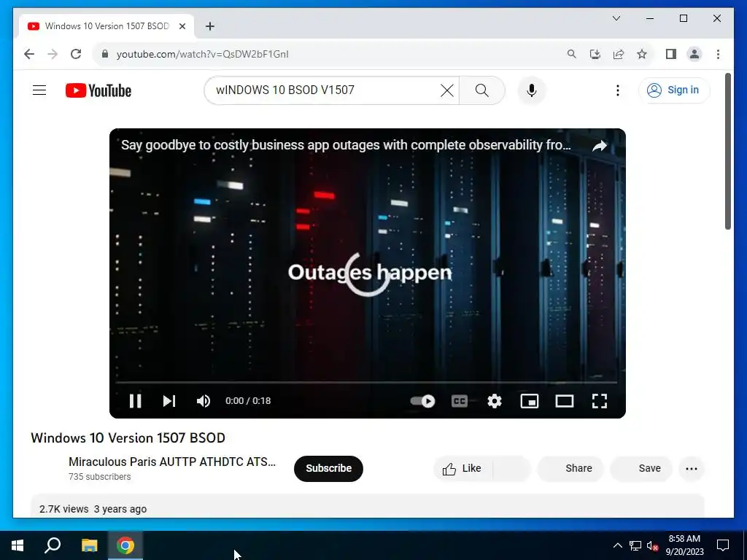Click the YouTube search magnifier button

pos(481,90)
